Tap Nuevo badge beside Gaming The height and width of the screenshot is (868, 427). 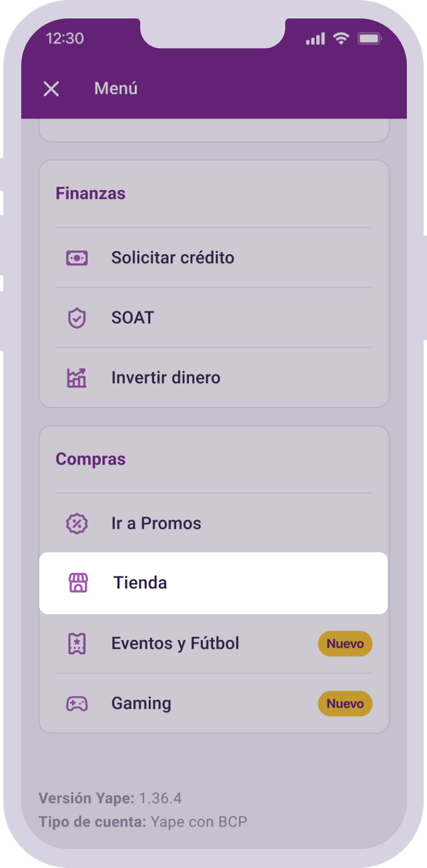coord(345,703)
